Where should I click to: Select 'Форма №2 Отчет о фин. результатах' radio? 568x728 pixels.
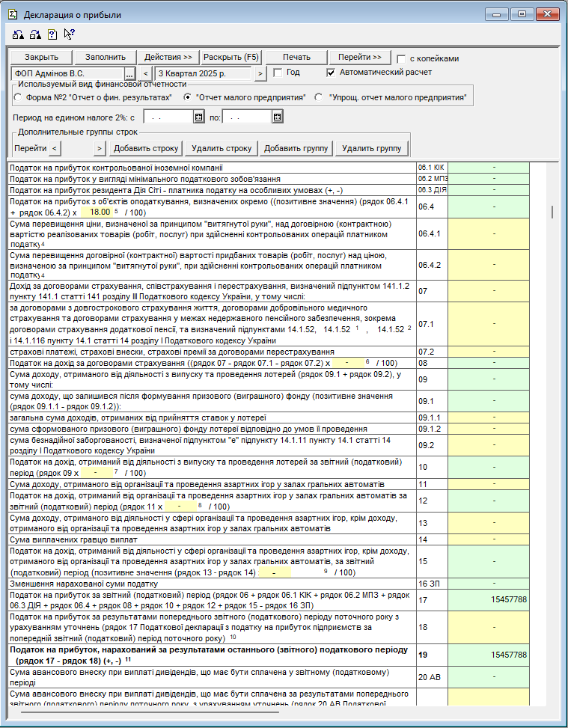coord(18,97)
